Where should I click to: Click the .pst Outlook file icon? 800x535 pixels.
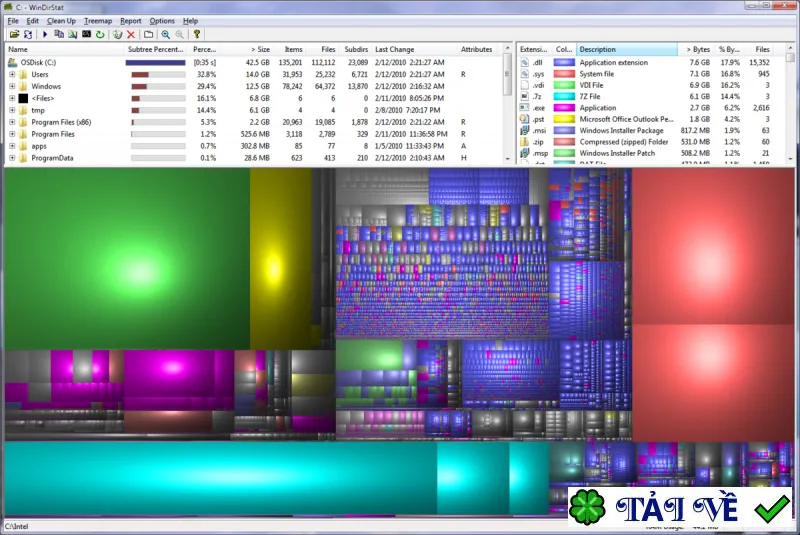[x=524, y=119]
